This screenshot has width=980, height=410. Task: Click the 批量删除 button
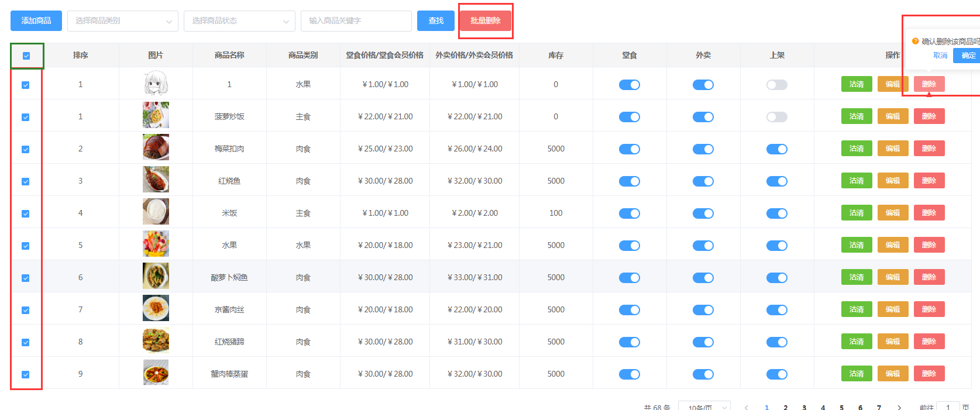tap(485, 21)
